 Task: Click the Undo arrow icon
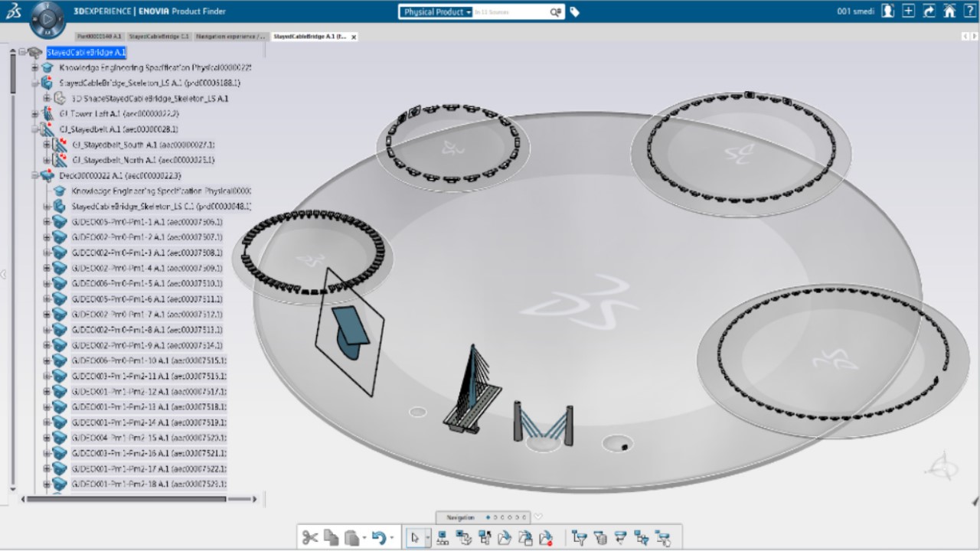[378, 537]
